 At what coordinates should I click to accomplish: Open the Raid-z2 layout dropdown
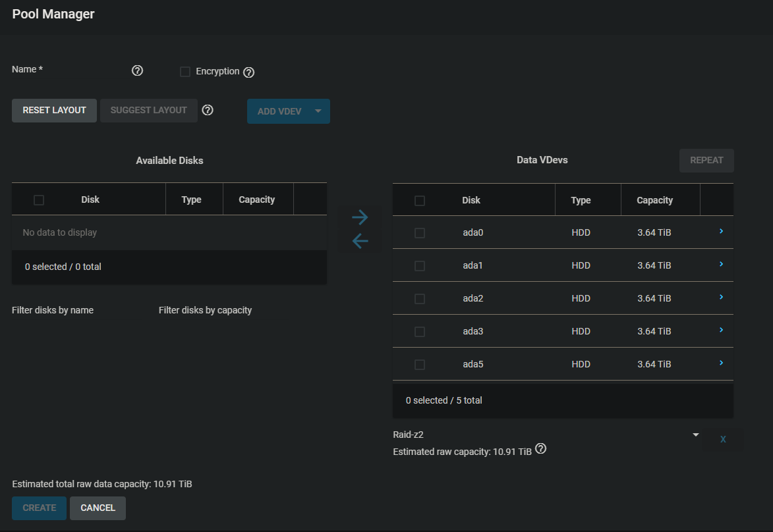click(546, 435)
